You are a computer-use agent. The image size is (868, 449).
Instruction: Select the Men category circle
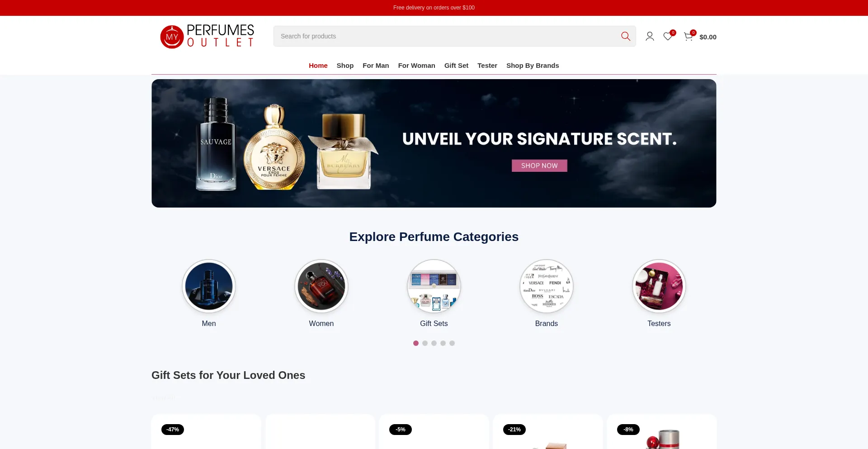[x=209, y=286]
